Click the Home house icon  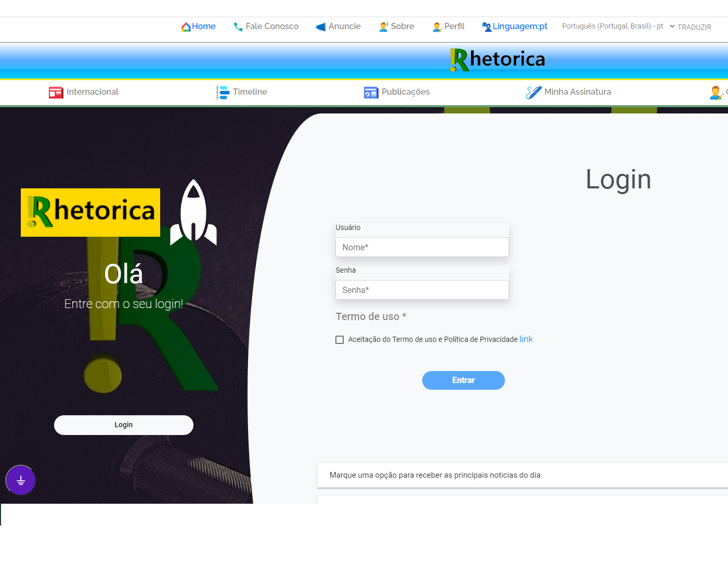[x=186, y=27]
